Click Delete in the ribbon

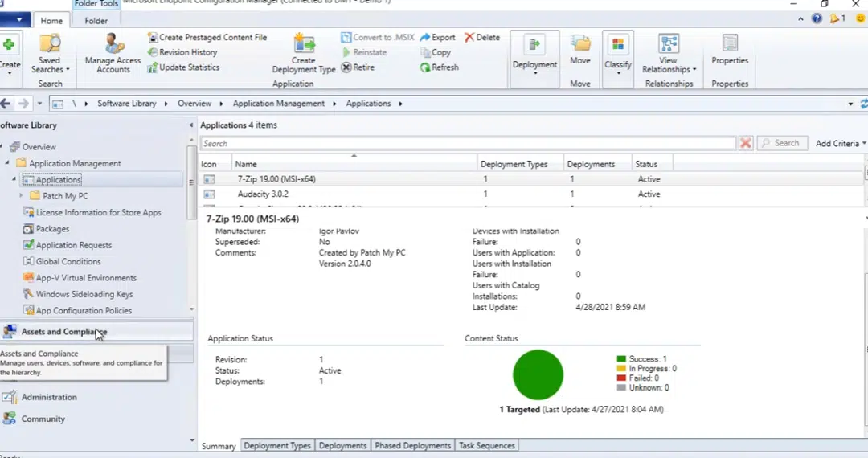pos(482,37)
